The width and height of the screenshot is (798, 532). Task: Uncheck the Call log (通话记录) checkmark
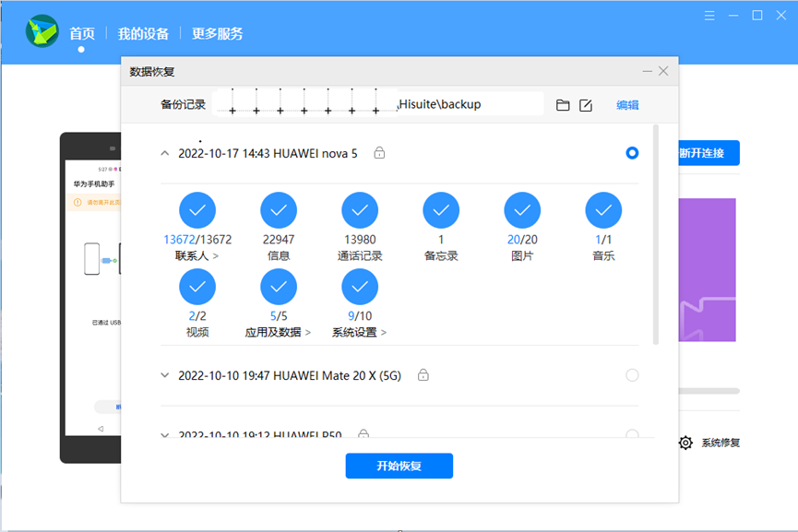point(360,210)
